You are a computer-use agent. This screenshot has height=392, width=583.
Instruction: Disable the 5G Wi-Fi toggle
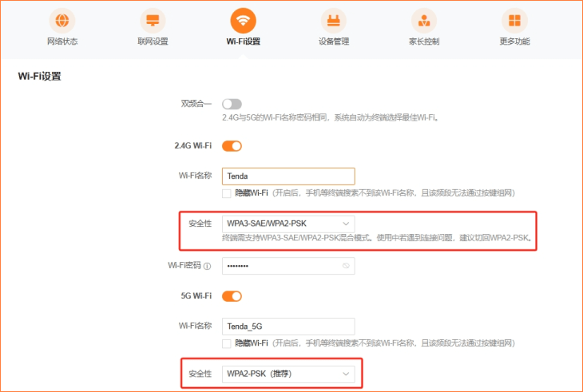pyautogui.click(x=232, y=296)
